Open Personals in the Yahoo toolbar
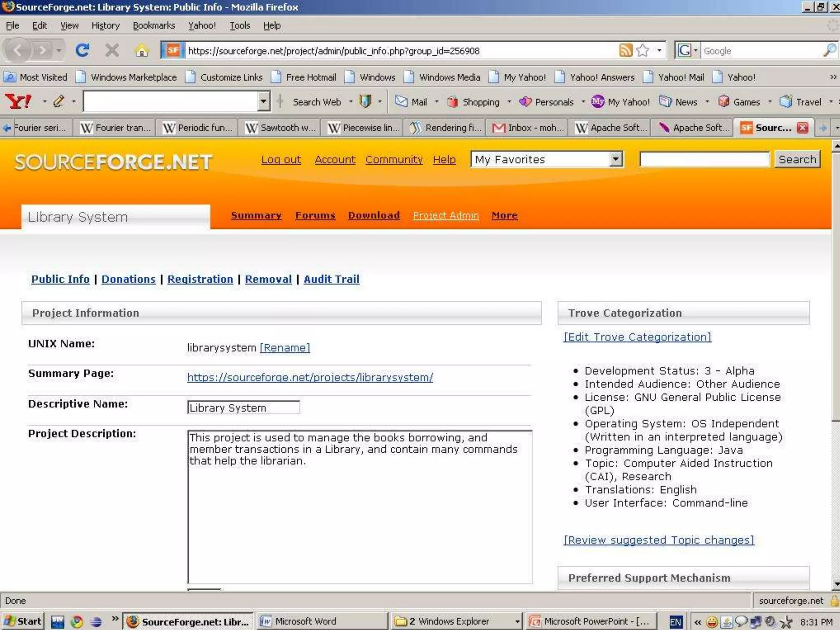This screenshot has width=840, height=630. tap(546, 101)
